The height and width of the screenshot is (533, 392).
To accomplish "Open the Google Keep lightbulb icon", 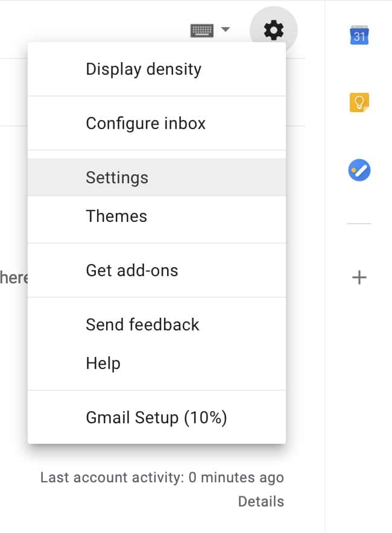I will [x=359, y=102].
